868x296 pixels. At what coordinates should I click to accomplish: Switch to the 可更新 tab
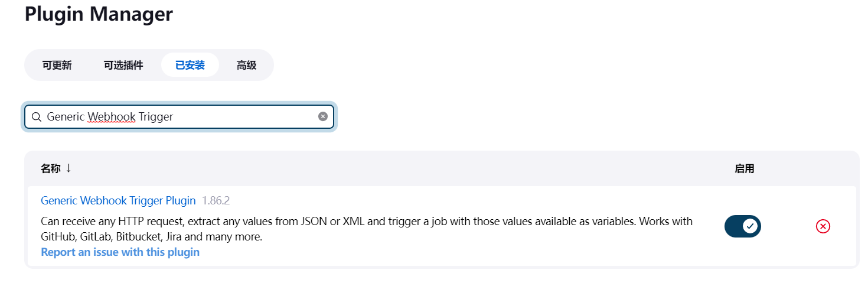pos(57,65)
